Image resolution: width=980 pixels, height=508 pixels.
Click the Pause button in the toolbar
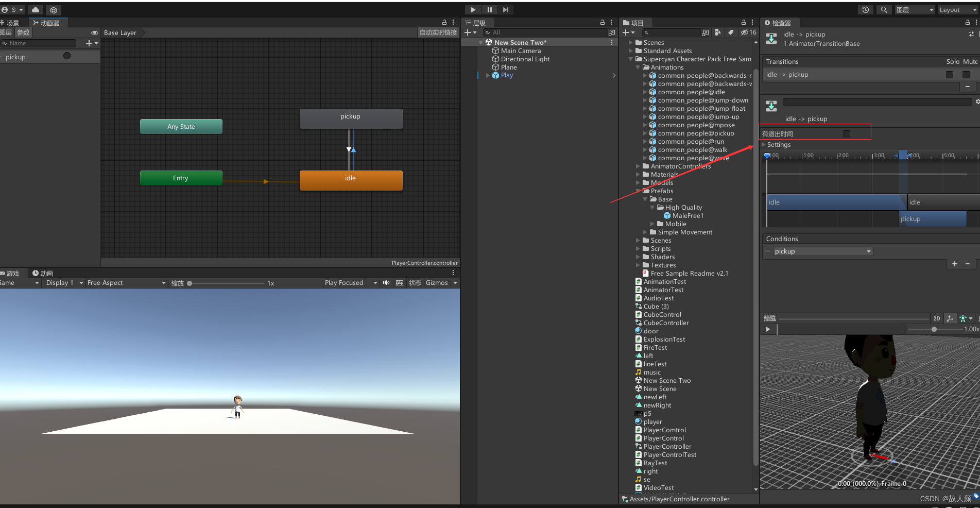coord(489,10)
